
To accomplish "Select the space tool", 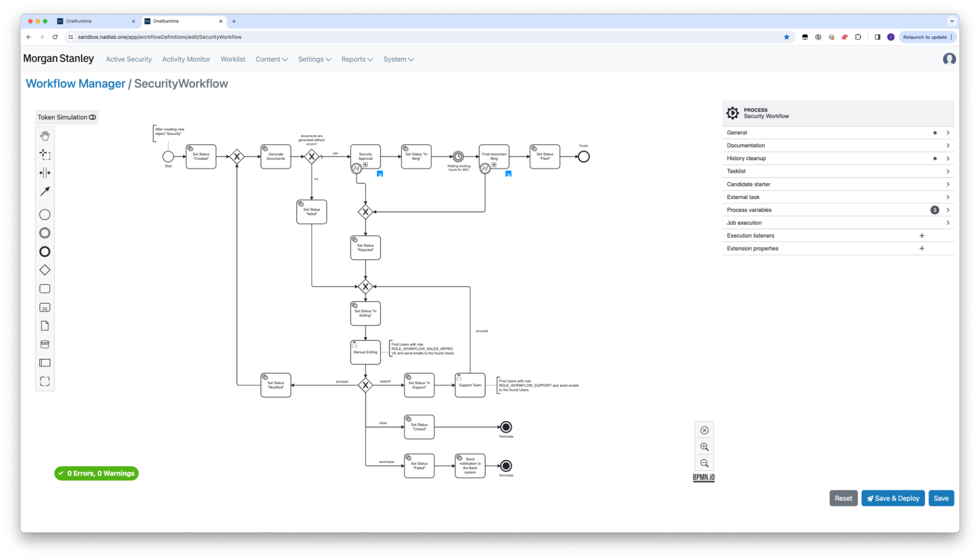I will 45,173.
